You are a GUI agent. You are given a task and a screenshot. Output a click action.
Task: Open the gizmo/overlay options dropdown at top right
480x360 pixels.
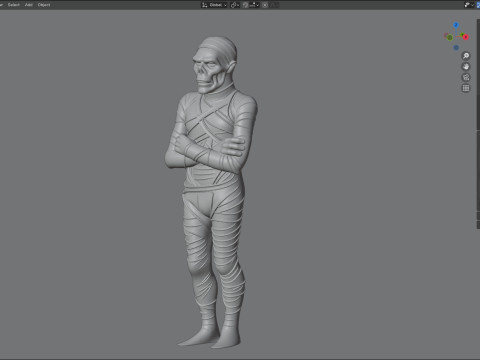tap(469, 5)
